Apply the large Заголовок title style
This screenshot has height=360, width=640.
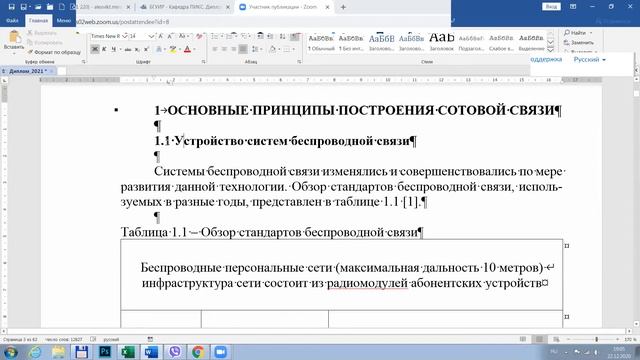442,42
